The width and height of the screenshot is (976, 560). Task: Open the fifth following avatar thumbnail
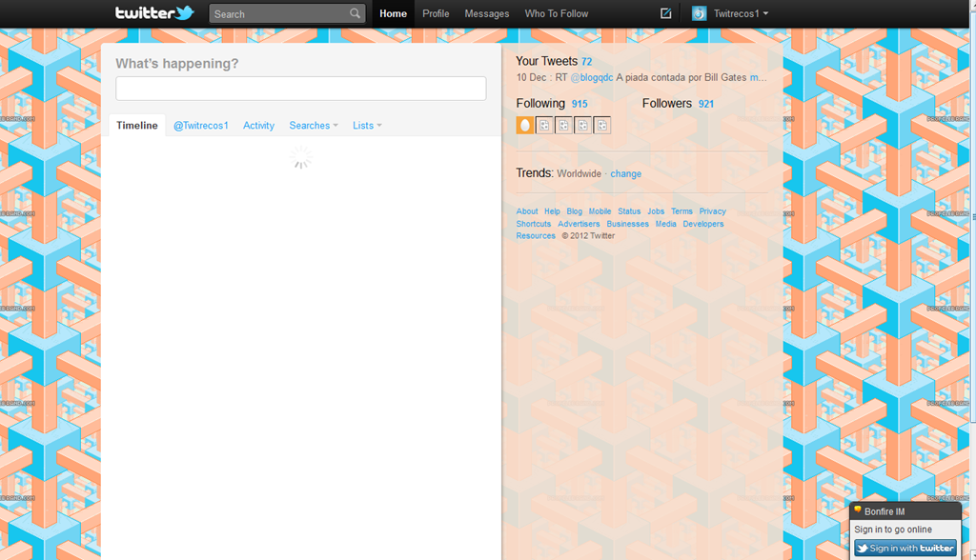[x=602, y=125]
